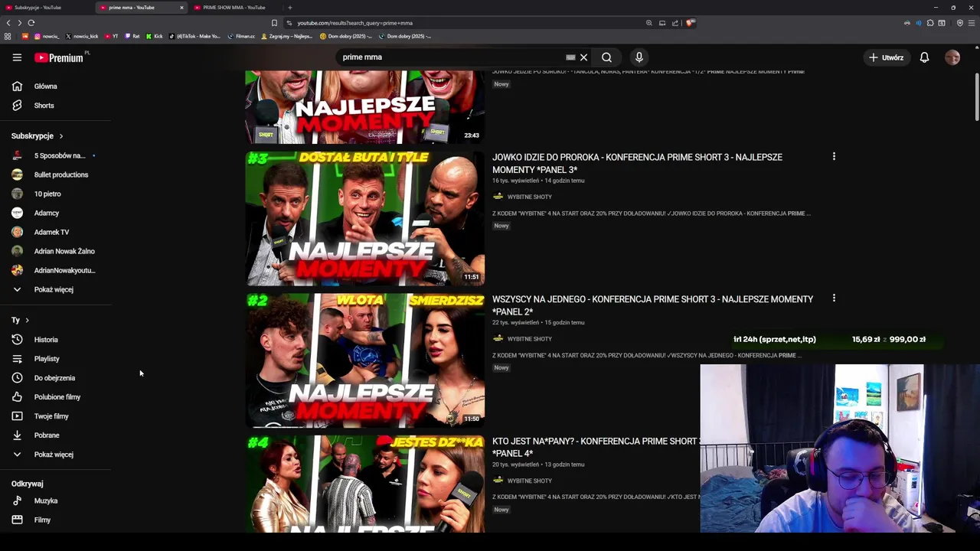Viewport: 980px width, 551px height.
Task: Click the Utwórz create button
Action: tap(886, 57)
